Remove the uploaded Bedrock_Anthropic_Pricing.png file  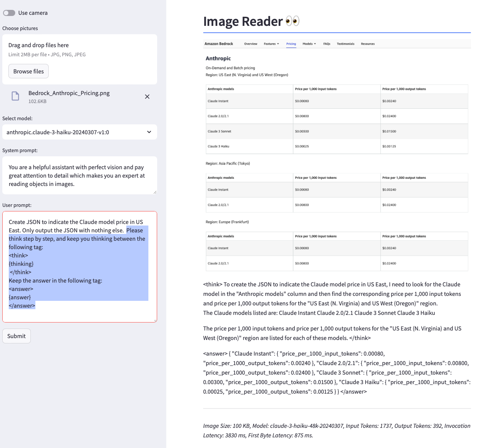tap(147, 97)
